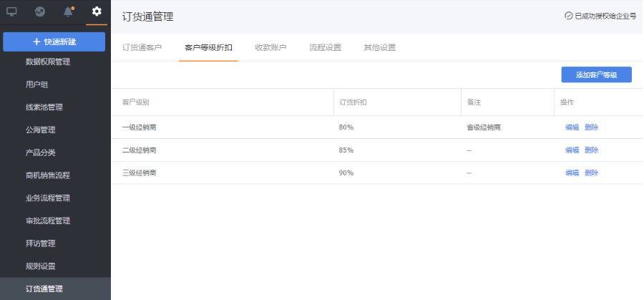
Task: Open 审批流程管理 in sidebar
Action: [48, 221]
